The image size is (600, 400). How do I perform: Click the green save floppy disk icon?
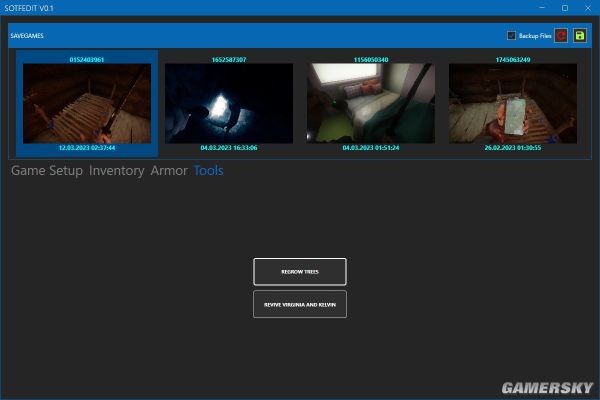point(580,36)
